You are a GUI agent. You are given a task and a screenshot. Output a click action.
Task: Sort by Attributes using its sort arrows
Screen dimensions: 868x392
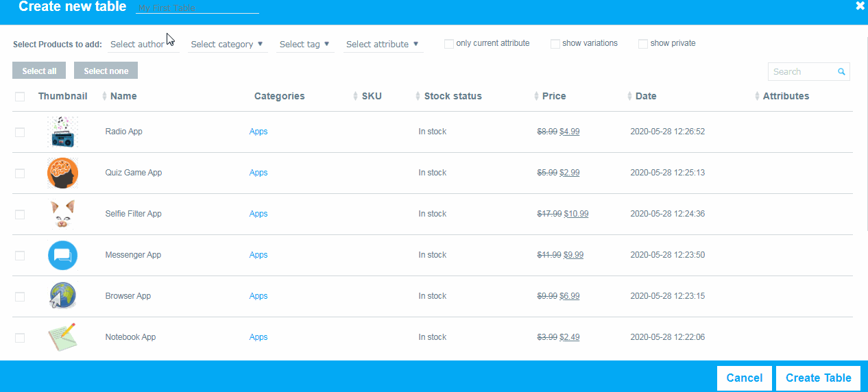click(x=757, y=96)
